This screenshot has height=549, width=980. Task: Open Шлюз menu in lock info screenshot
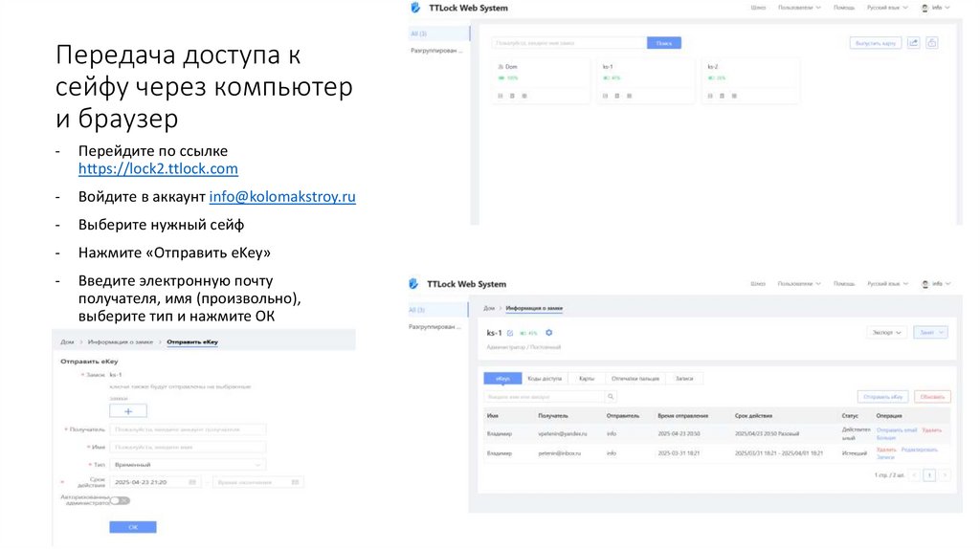point(758,283)
